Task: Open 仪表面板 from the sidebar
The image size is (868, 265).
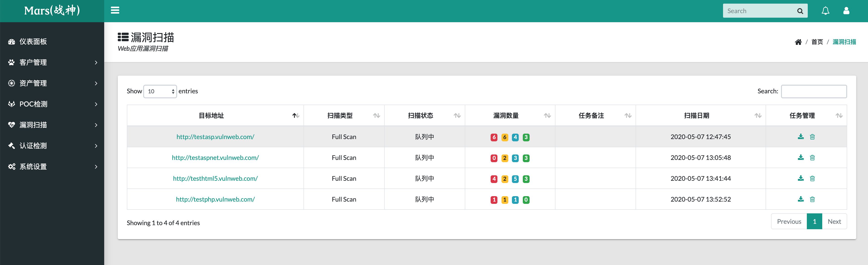Action: (33, 42)
